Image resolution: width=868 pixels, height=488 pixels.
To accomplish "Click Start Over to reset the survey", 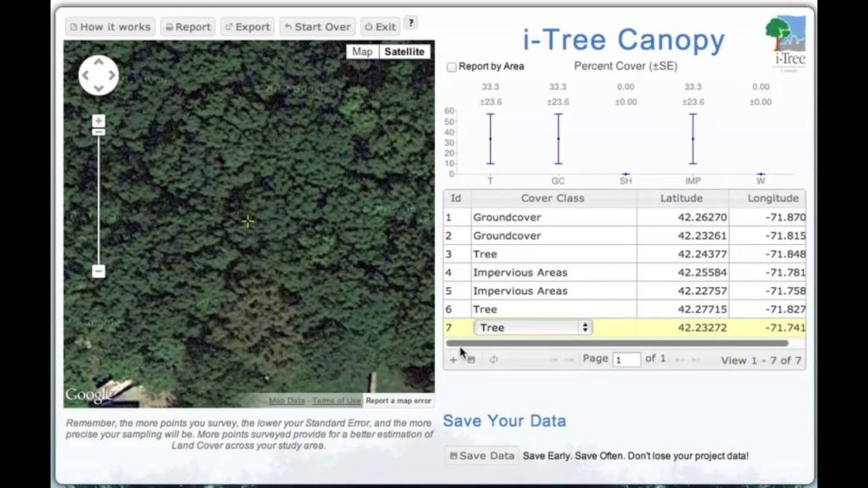I will 318,26.
